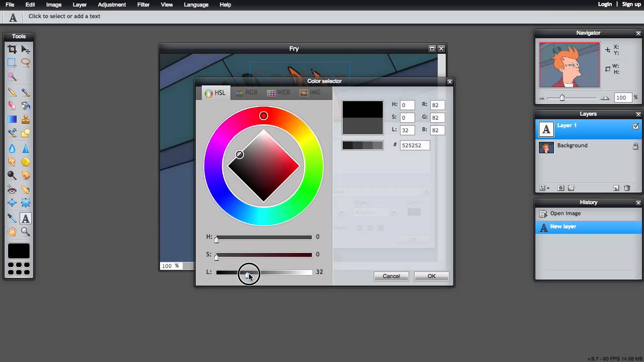Click the hex color input field
The image size is (644, 362).
point(415,145)
